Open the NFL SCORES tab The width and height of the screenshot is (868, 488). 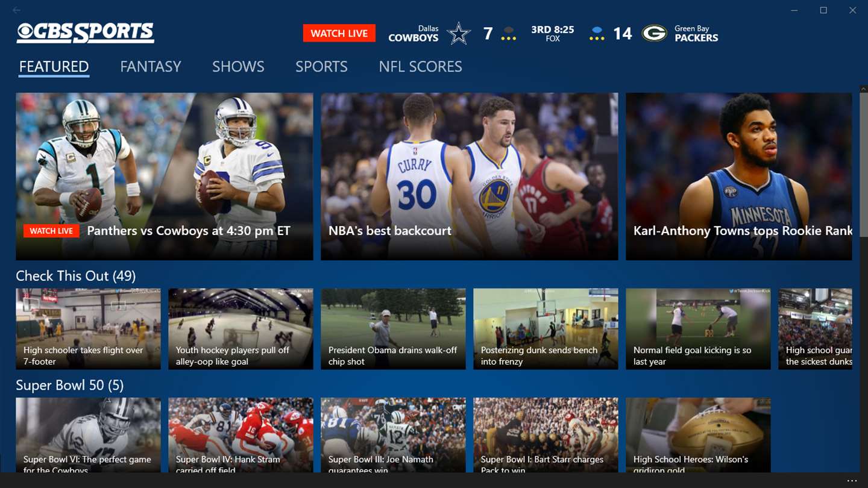(x=420, y=67)
